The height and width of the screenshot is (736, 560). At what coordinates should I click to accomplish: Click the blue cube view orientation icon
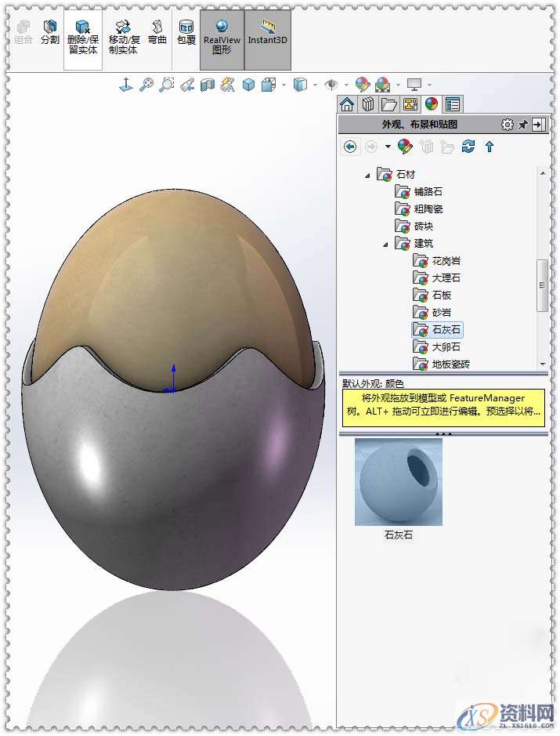click(x=248, y=85)
